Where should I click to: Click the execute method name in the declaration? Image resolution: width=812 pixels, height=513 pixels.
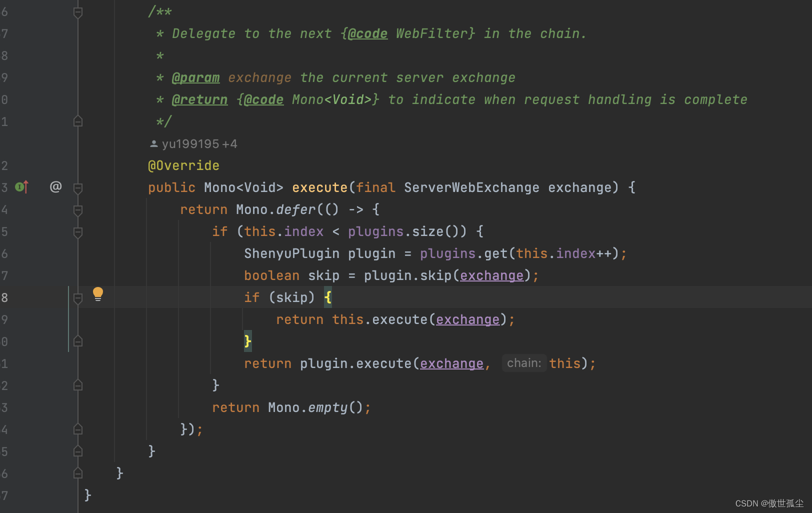[x=319, y=187]
